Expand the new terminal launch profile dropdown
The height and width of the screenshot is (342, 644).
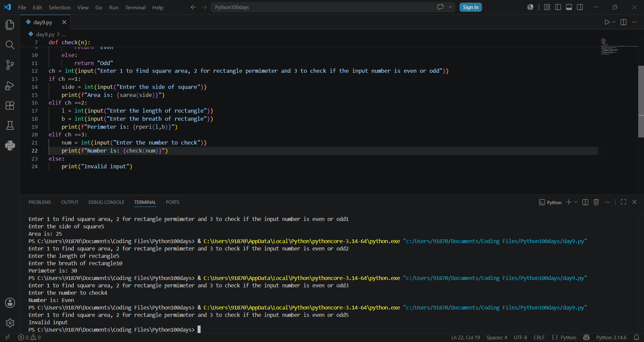coord(576,202)
